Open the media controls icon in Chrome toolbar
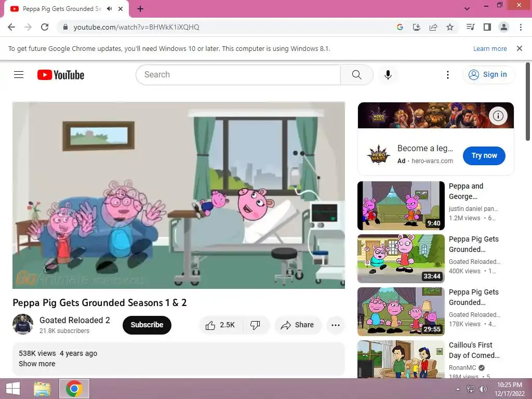Screen dimensions: 532x399 coord(470,27)
